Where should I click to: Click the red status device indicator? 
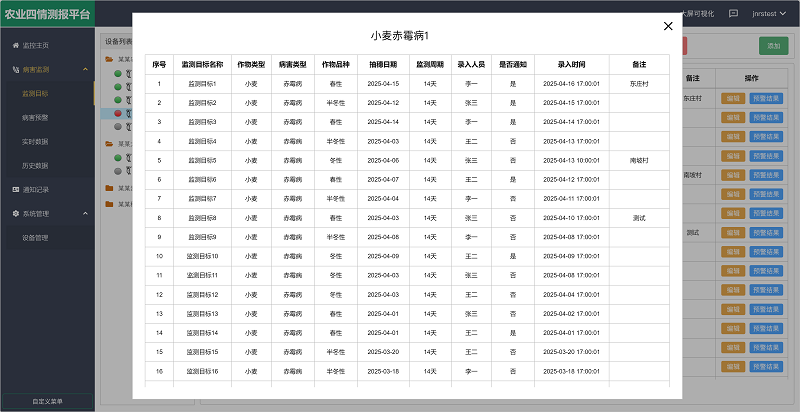click(117, 113)
